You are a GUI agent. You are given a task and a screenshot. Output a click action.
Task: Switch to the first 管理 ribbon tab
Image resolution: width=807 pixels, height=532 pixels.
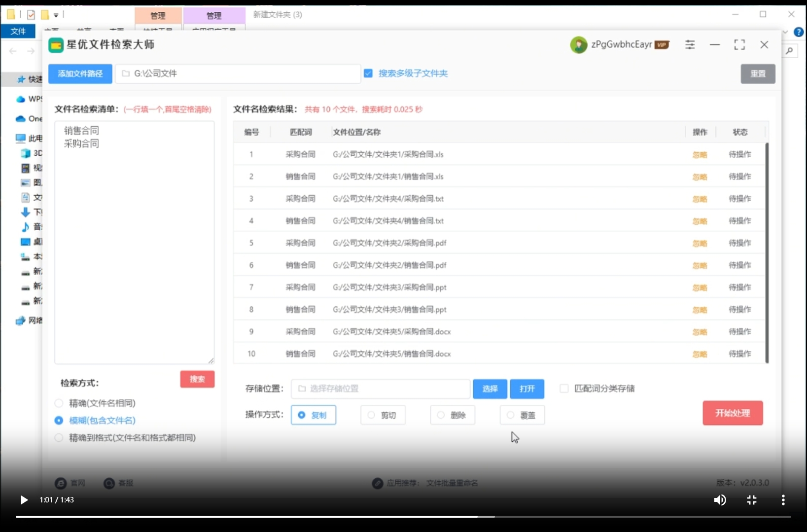[158, 16]
